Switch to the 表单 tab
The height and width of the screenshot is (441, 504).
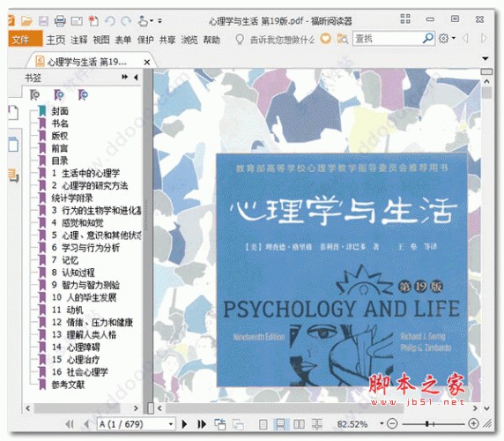click(x=123, y=40)
